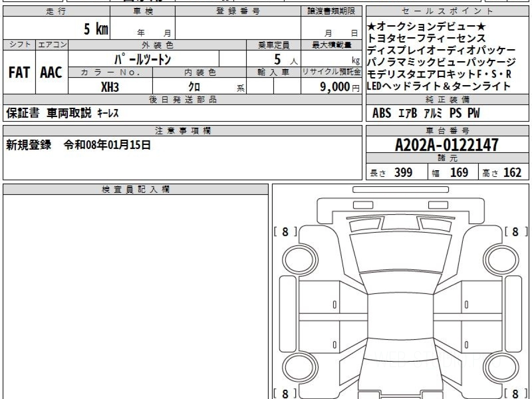Viewport: 532px width, 399px height.
Task: Select the 走行 header cell
Action: 56,12
